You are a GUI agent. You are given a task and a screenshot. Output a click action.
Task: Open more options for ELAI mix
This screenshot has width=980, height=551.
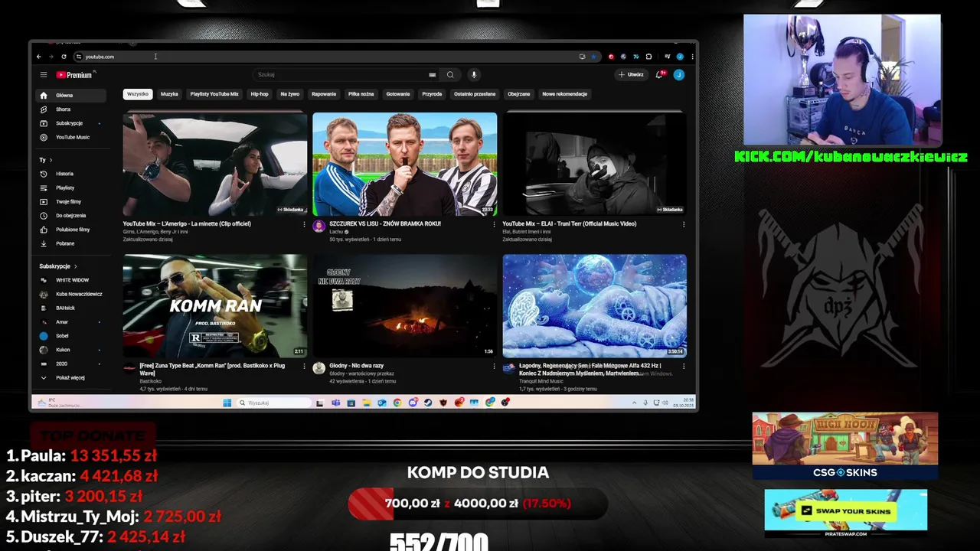coord(684,224)
